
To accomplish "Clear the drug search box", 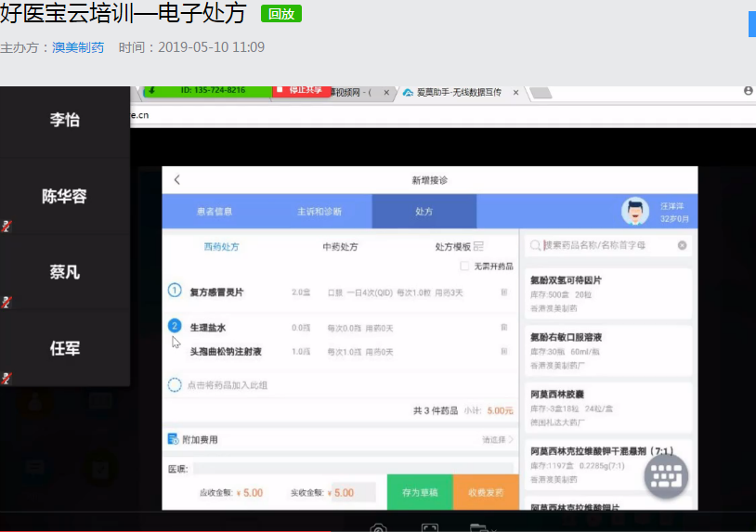I will point(683,245).
